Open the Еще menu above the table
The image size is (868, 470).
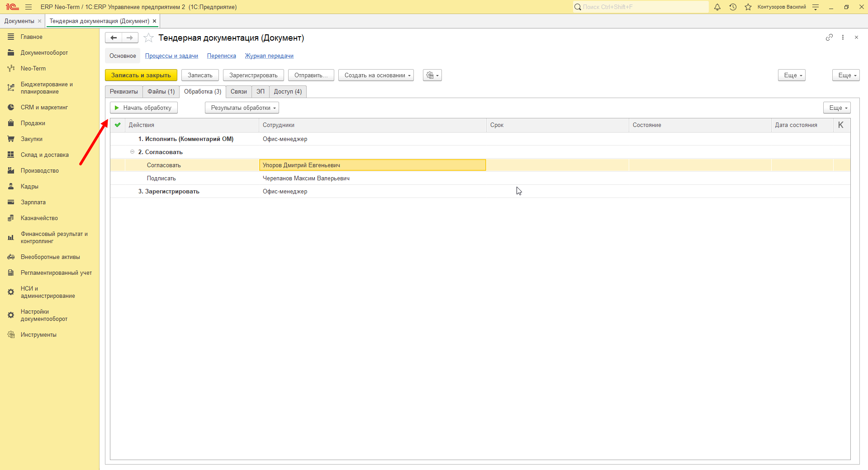point(837,108)
